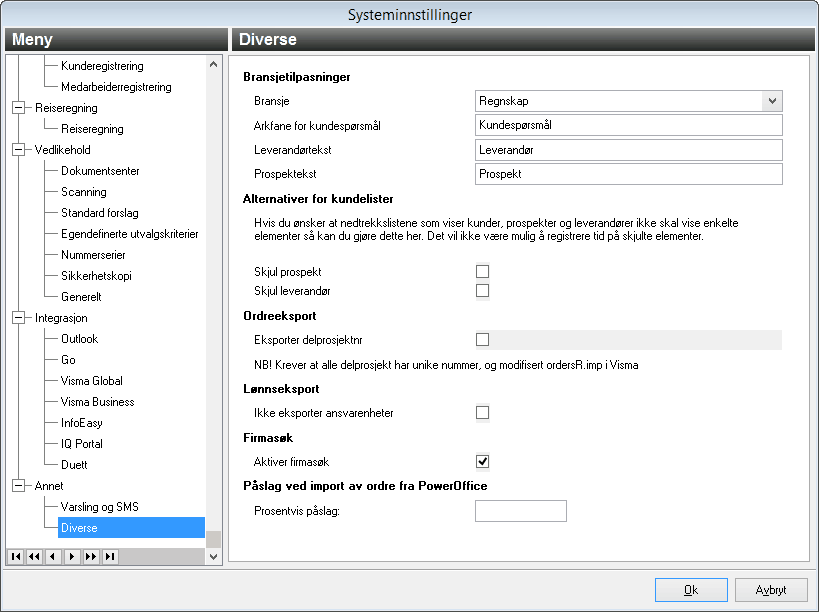The height and width of the screenshot is (612, 819).
Task: Open the Outlook integration settings
Action: point(79,339)
